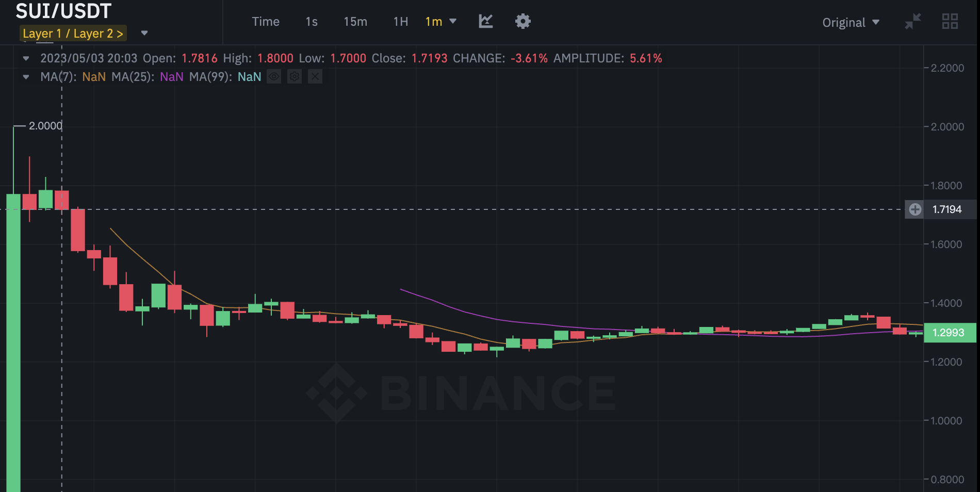The height and width of the screenshot is (492, 980).
Task: Open chart settings gear icon
Action: click(523, 21)
